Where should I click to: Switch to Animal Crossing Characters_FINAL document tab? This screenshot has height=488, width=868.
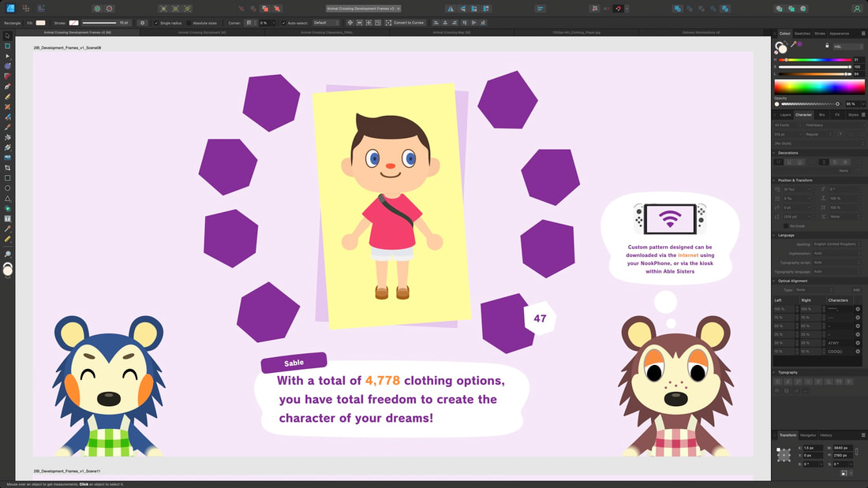tap(327, 32)
